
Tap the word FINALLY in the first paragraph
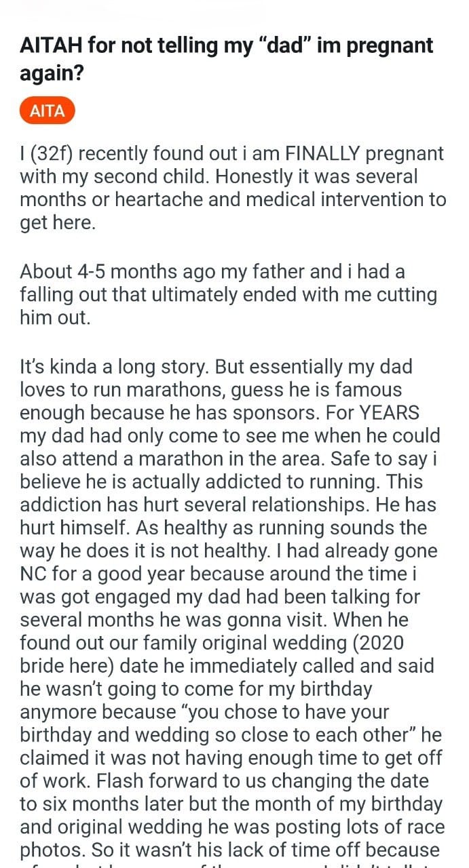click(324, 154)
